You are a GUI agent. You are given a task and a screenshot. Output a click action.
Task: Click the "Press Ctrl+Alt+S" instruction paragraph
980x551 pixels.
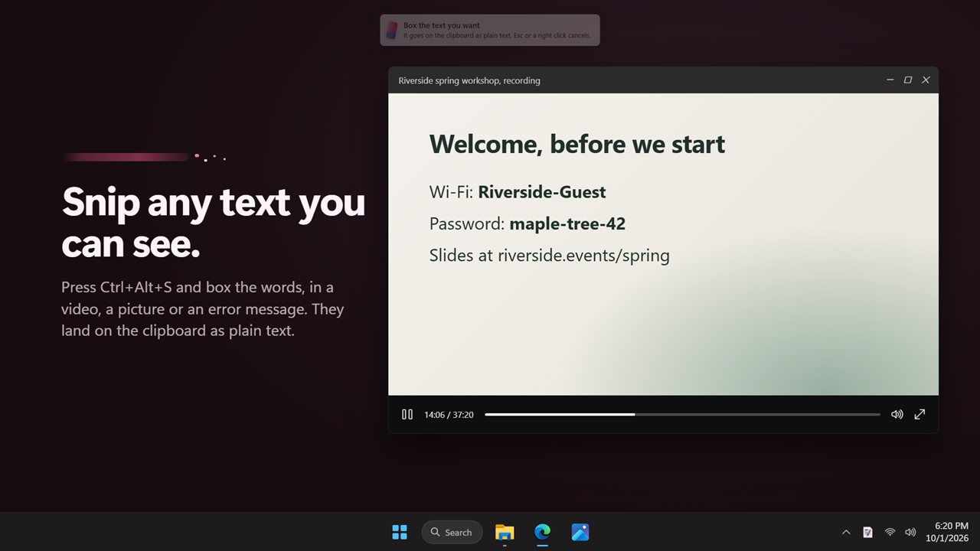point(203,309)
